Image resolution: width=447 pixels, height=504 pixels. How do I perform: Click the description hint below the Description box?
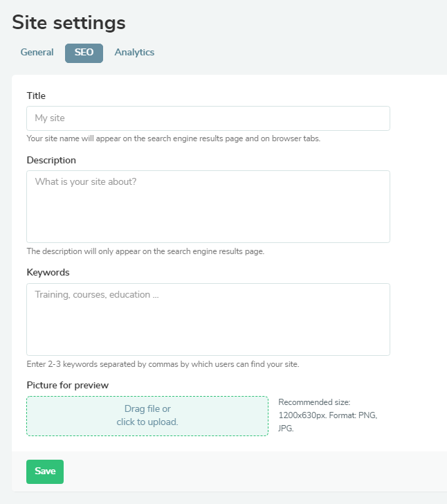click(145, 251)
